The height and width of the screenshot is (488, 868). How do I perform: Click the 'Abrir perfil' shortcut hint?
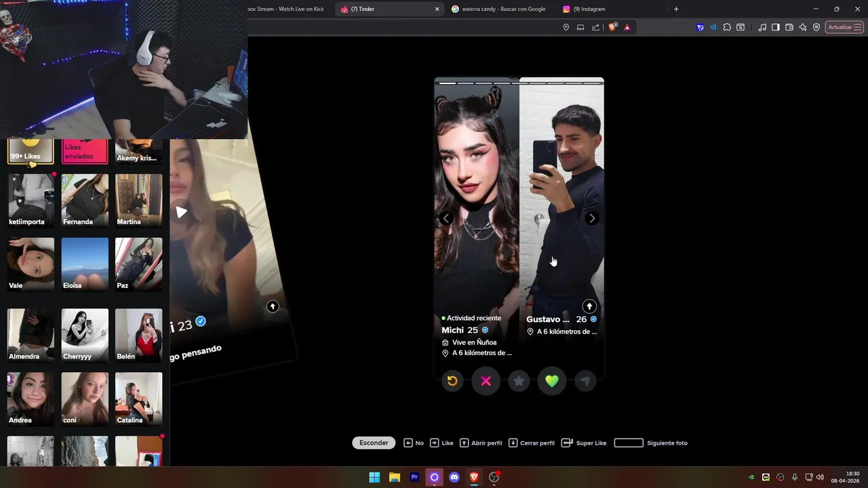tap(481, 443)
